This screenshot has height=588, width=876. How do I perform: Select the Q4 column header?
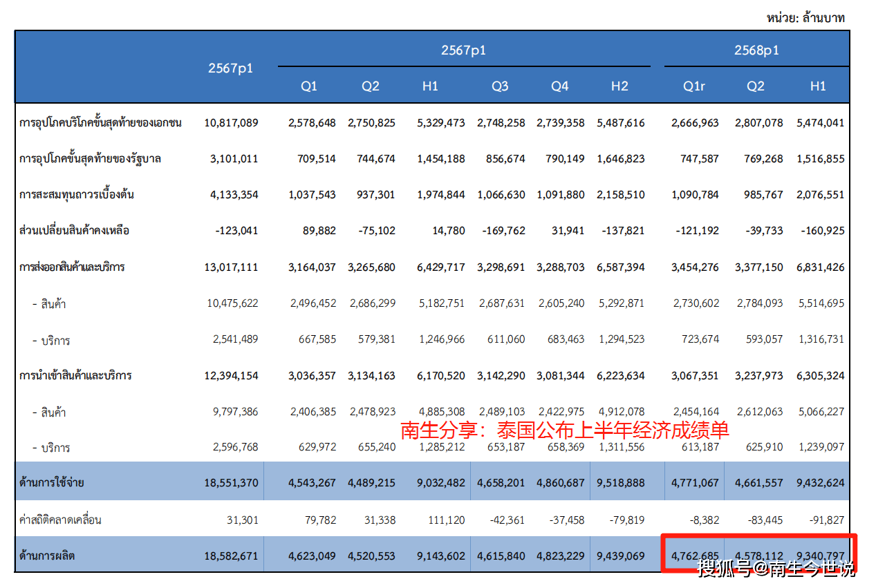point(559,86)
